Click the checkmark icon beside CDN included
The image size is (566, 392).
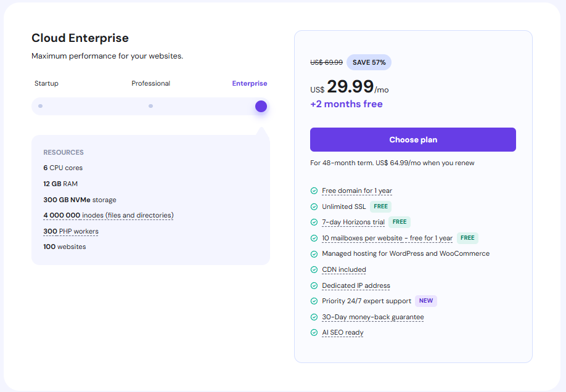314,270
